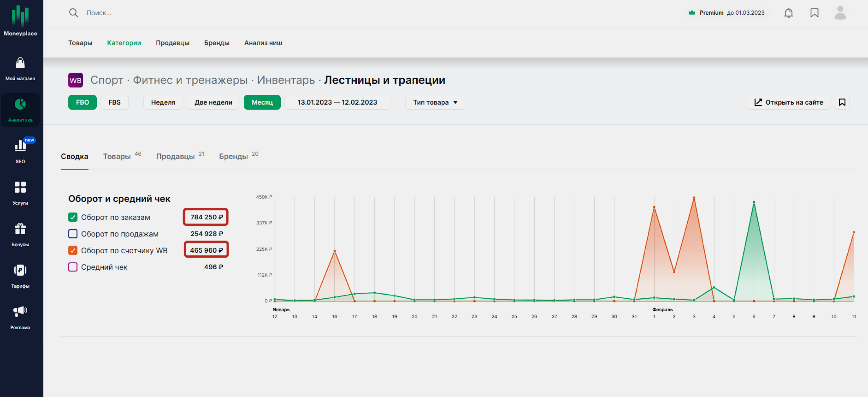Open Мой магазин in the sidebar
This screenshot has width=868, height=397.
pyautogui.click(x=20, y=69)
